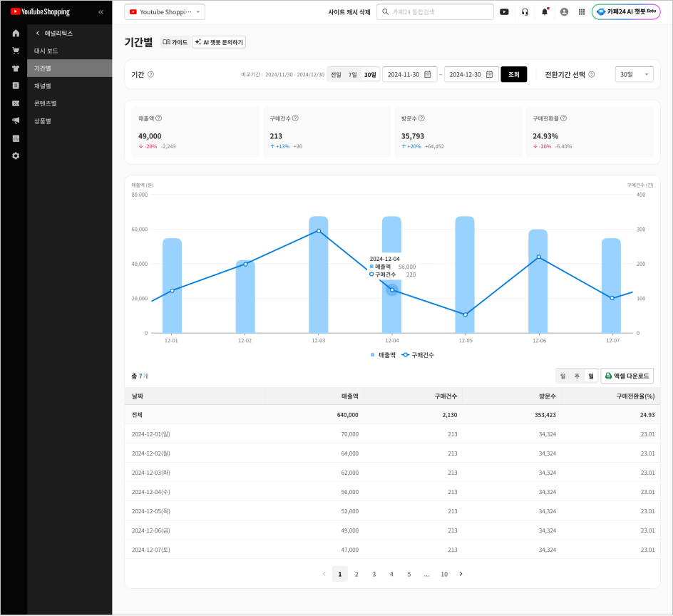
Task: Select the 2024-12-04(수) table row
Action: click(x=392, y=492)
